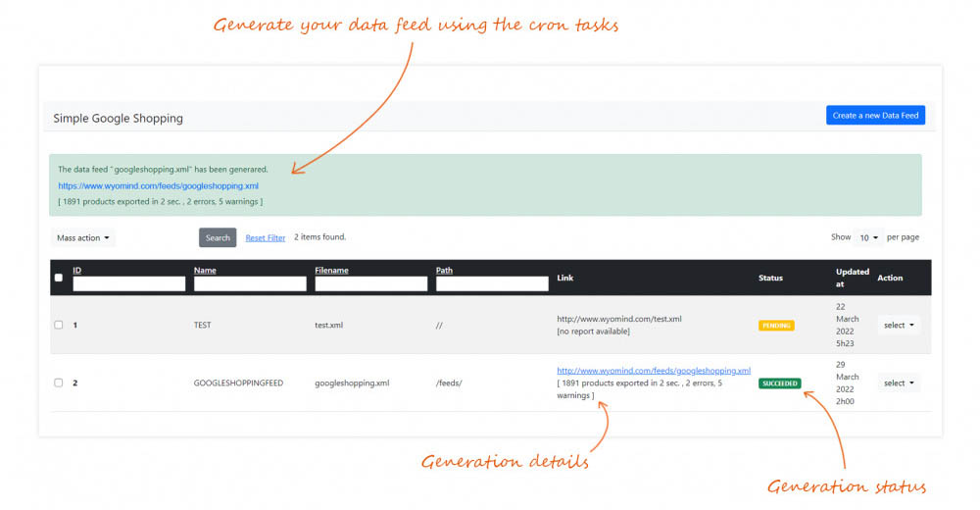This screenshot has height=510, width=980.
Task: Open the Mass action dropdown
Action: 83,237
